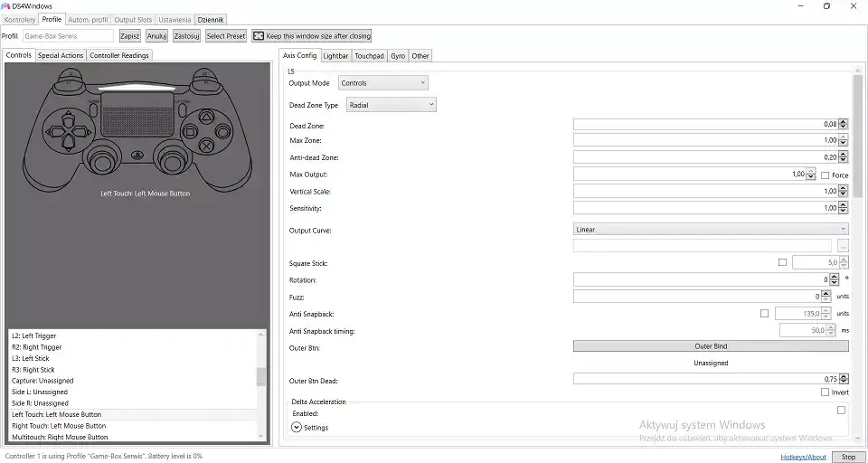
Task: Click the Share button on controller image
Action: tap(93, 109)
